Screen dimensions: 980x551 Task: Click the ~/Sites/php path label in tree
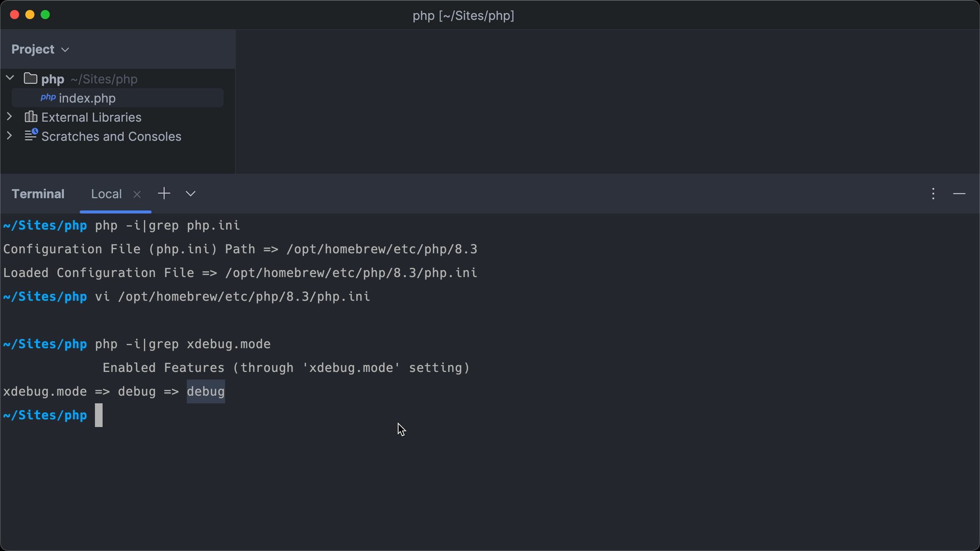tap(104, 79)
